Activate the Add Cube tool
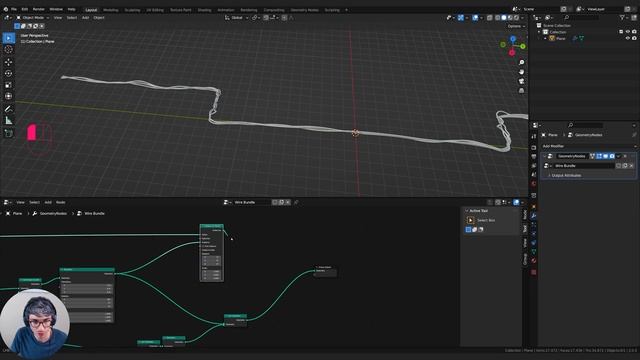Screen dimensions: 640x360 click(x=9, y=133)
